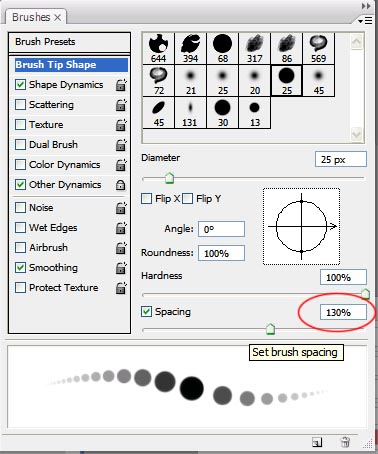Toggle the lock icon beside Texture
The image size is (378, 454).
(x=121, y=125)
